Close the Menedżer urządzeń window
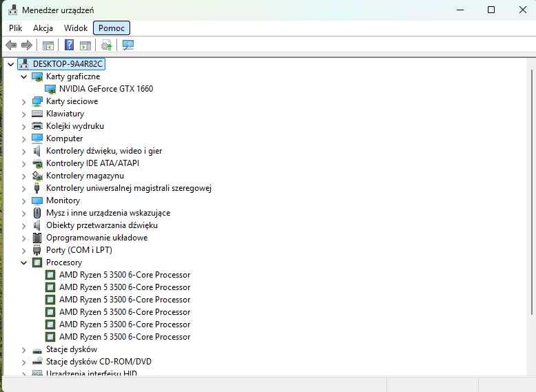The width and height of the screenshot is (536, 392). pos(523,10)
